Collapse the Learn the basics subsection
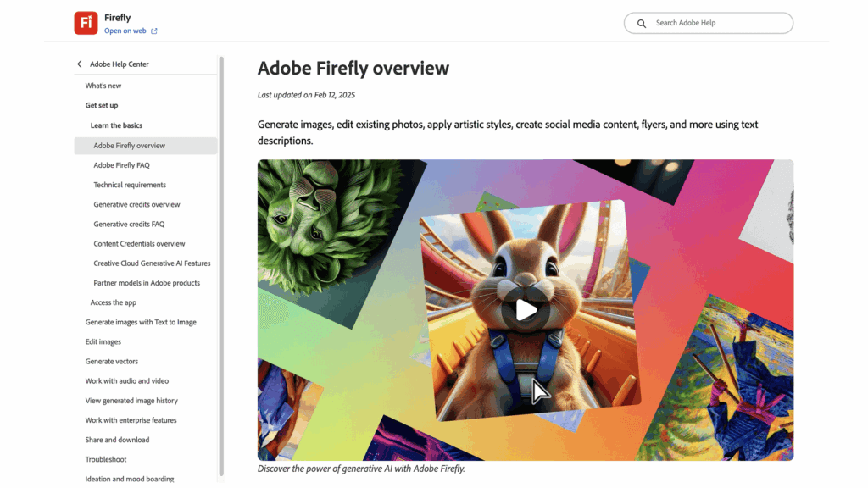This screenshot has height=488, width=868. pyautogui.click(x=116, y=125)
